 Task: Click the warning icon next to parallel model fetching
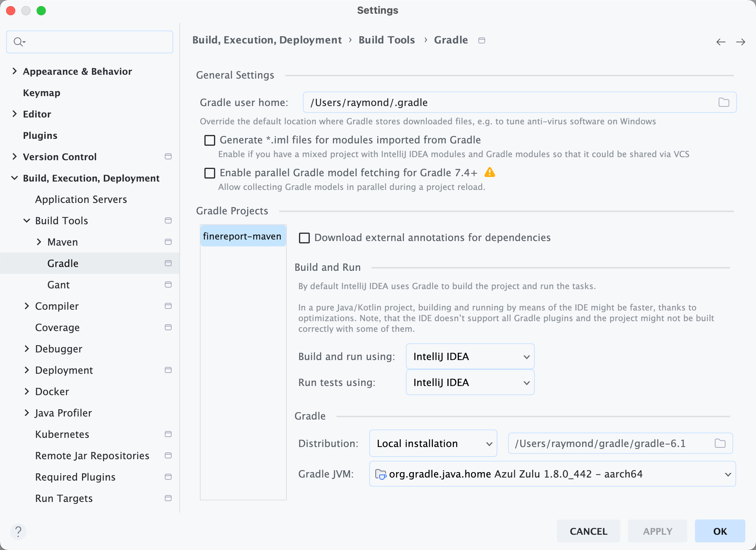click(x=490, y=172)
